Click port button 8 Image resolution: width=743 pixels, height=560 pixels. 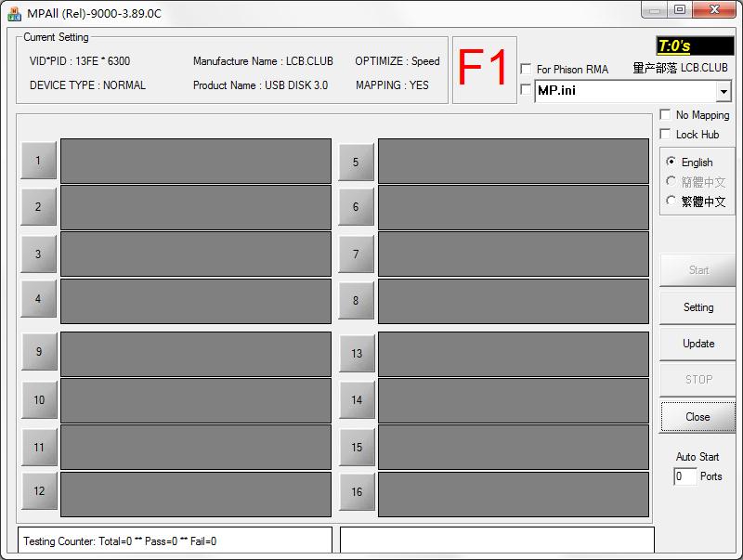pos(357,300)
